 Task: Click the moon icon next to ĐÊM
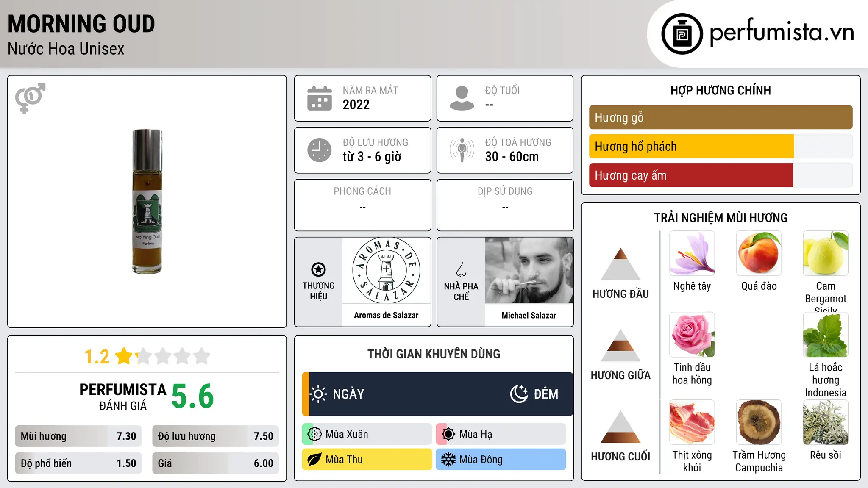click(x=519, y=394)
